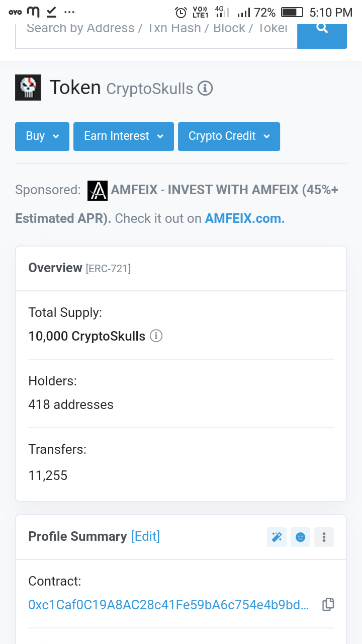Open the contract address link
Image resolution: width=362 pixels, height=644 pixels.
pyautogui.click(x=168, y=605)
